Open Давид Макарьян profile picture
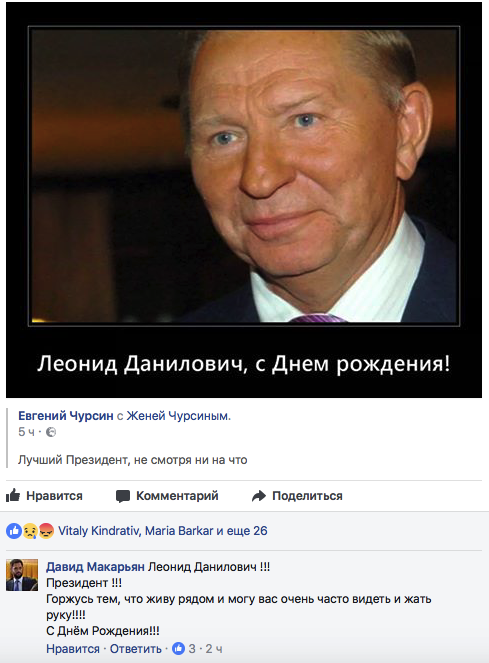This screenshot has width=489, height=663. (x=22, y=575)
